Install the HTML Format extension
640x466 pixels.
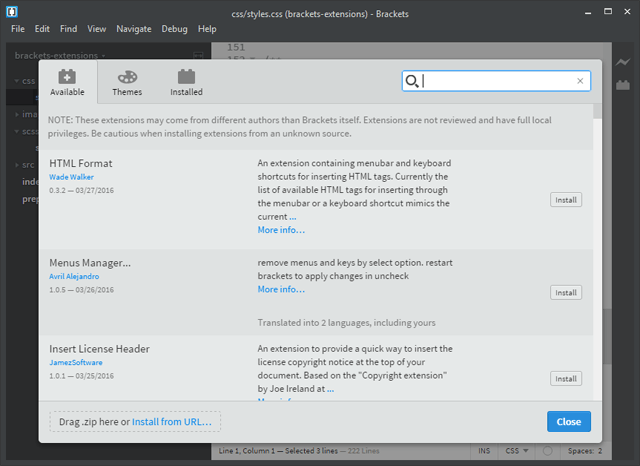[566, 200]
